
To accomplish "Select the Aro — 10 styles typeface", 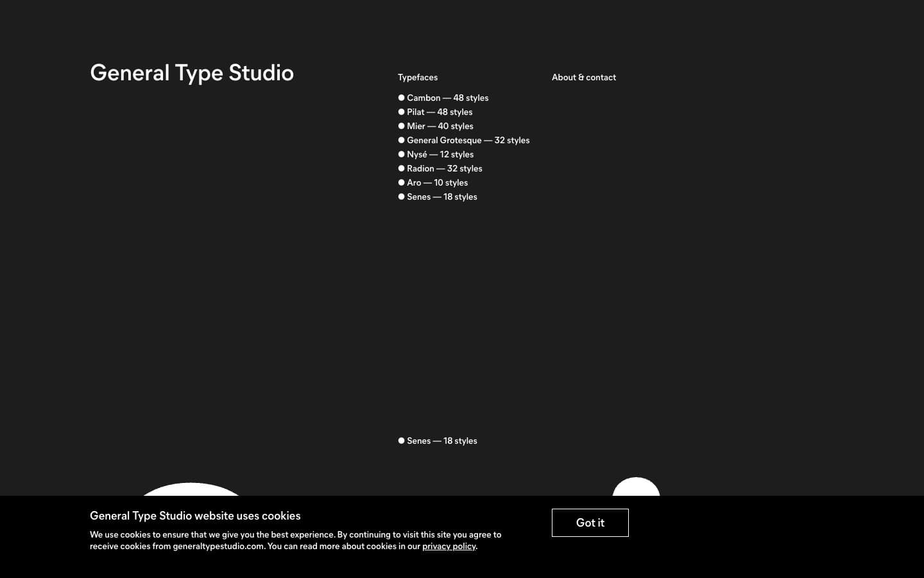I will [438, 182].
